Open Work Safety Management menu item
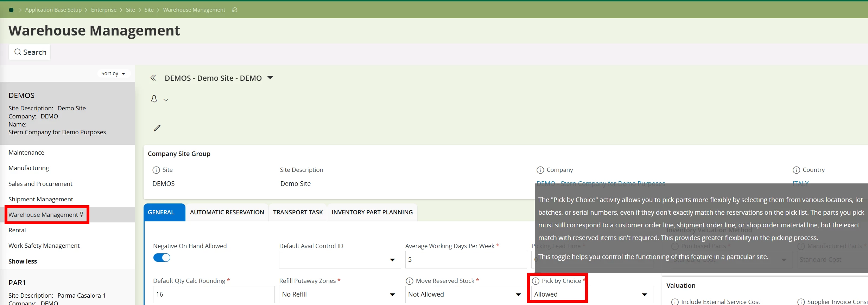Screen dimensions: 868x305 [x=68, y=246]
